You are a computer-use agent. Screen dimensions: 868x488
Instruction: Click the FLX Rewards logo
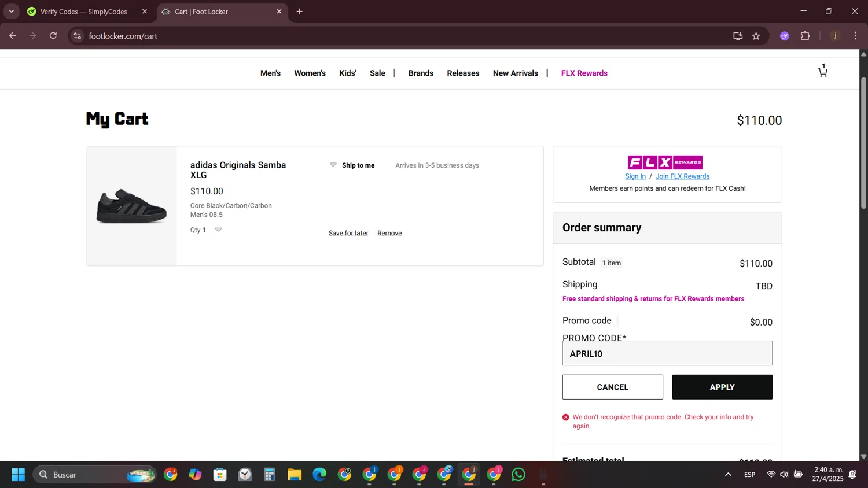click(665, 162)
